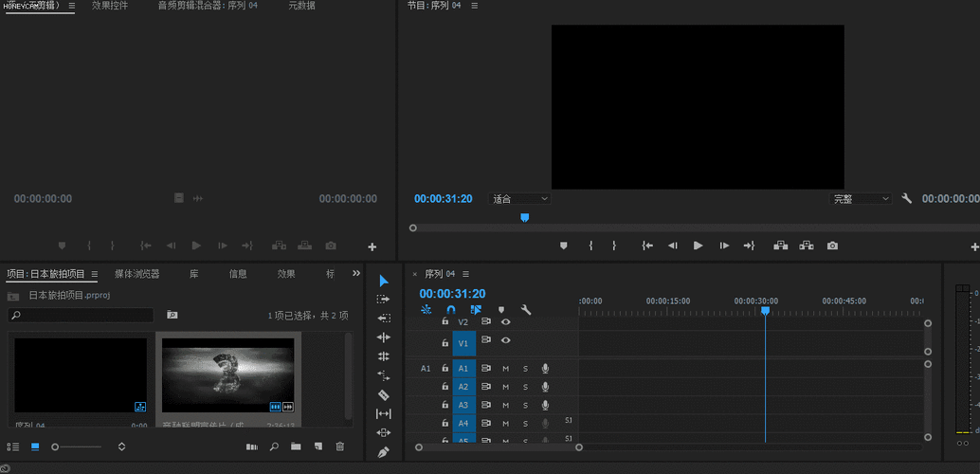Activate the Track Select Forward tool
Viewport: 980px width, 474px height.
(x=384, y=300)
